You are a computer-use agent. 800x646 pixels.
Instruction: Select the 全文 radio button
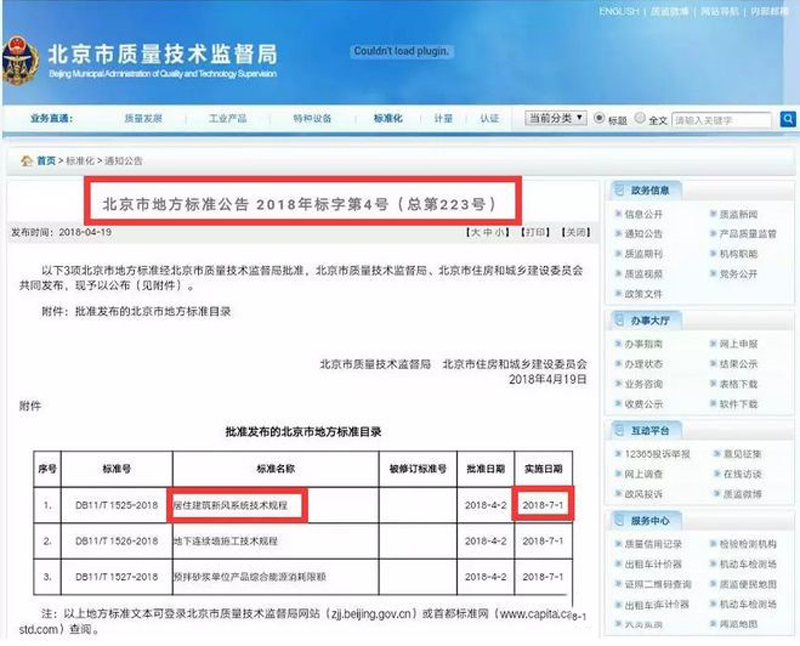click(640, 119)
